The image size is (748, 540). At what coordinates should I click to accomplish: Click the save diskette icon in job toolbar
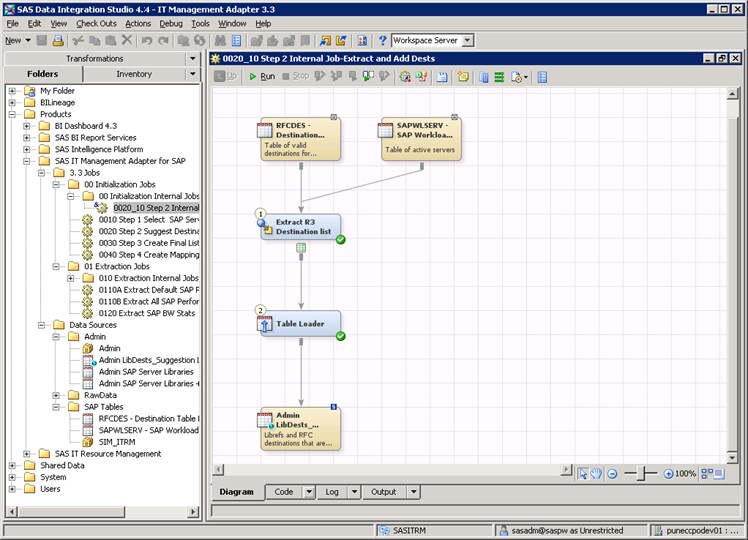coord(442,77)
